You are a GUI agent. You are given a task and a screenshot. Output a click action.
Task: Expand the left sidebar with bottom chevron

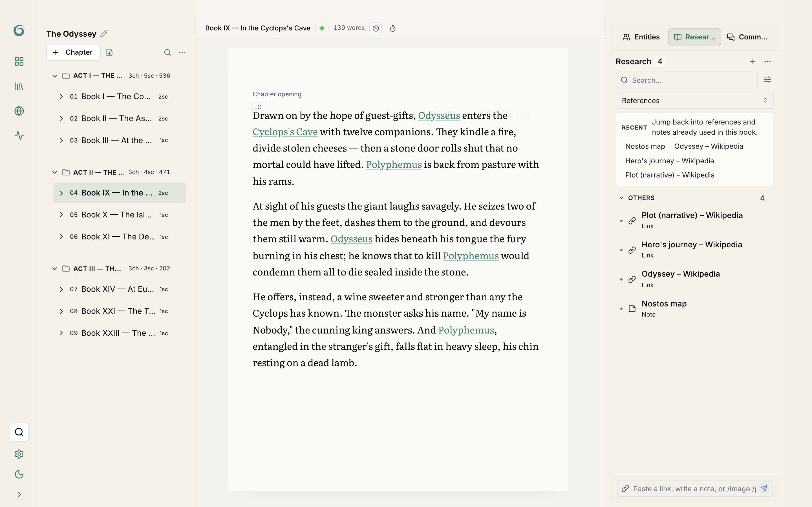pos(19,495)
